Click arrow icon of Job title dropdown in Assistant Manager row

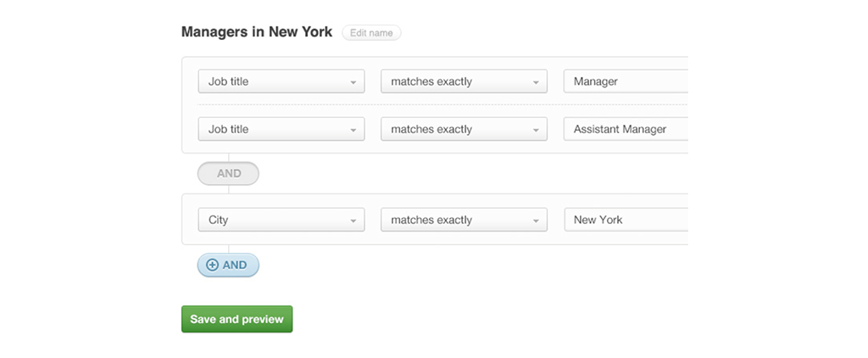[353, 130]
